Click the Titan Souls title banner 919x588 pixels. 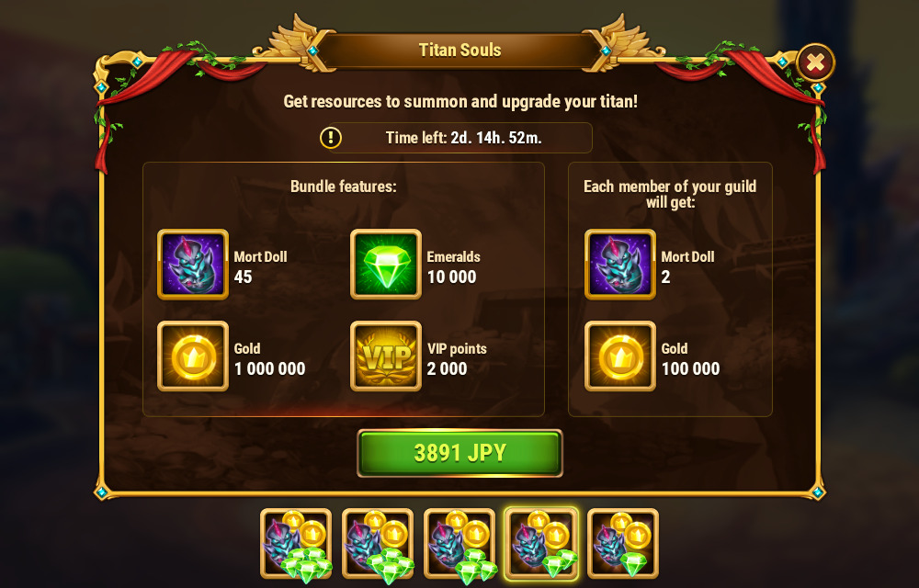[460, 50]
